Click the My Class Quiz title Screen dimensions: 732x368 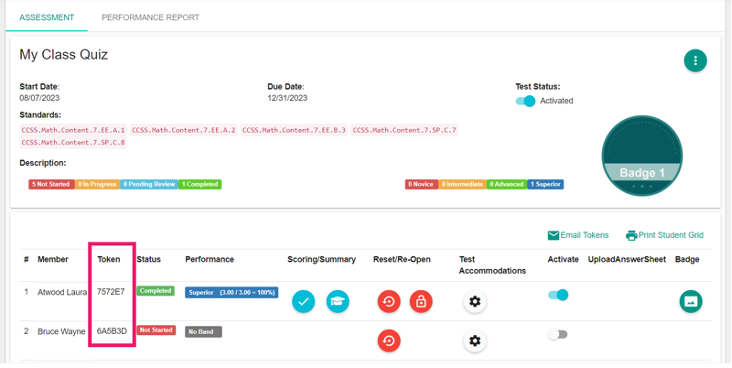point(63,55)
